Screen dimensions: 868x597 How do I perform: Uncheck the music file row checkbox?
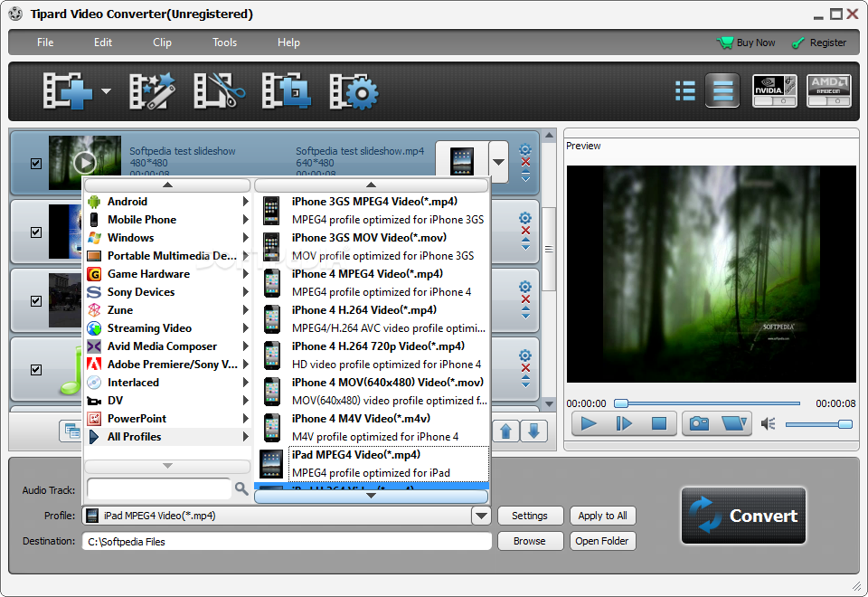36,369
